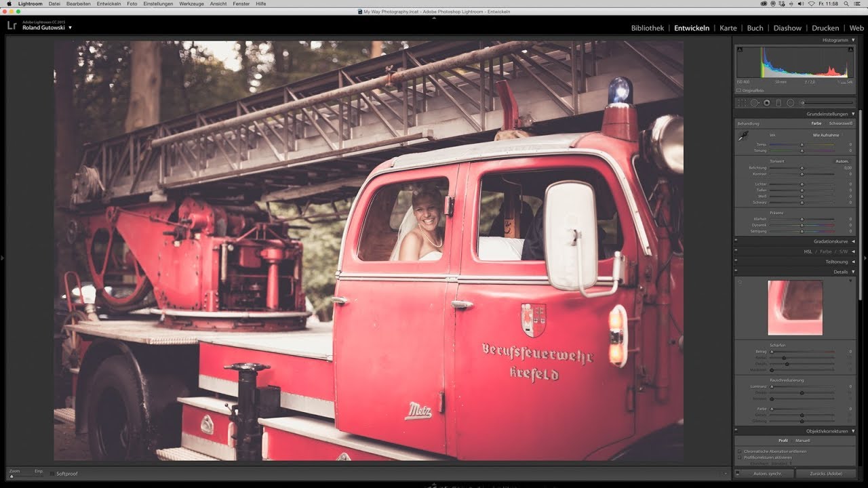The height and width of the screenshot is (488, 868).
Task: Open the Datei menu
Action: click(x=54, y=4)
